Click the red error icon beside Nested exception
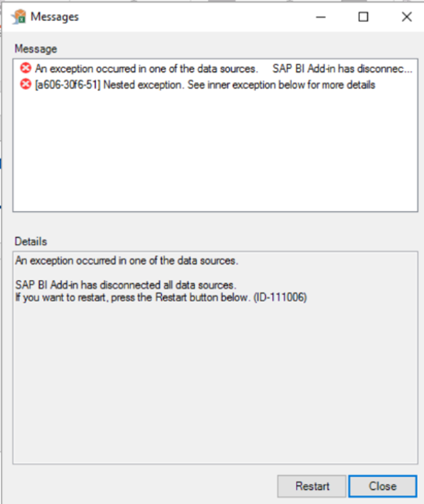The width and height of the screenshot is (424, 504). point(26,84)
